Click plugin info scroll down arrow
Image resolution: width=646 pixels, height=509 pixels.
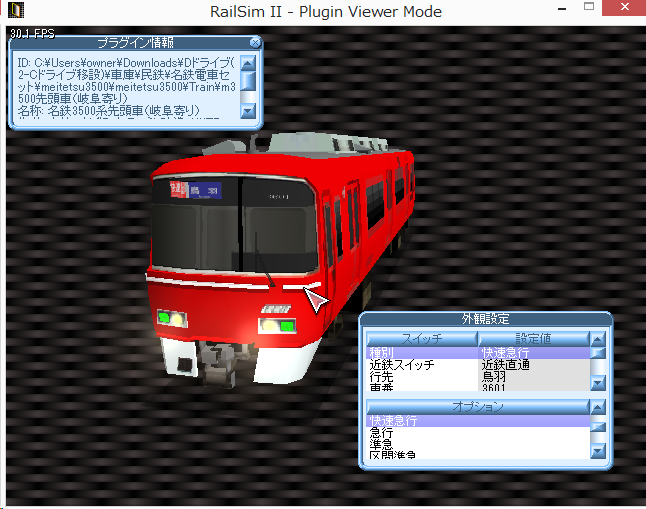coord(248,111)
